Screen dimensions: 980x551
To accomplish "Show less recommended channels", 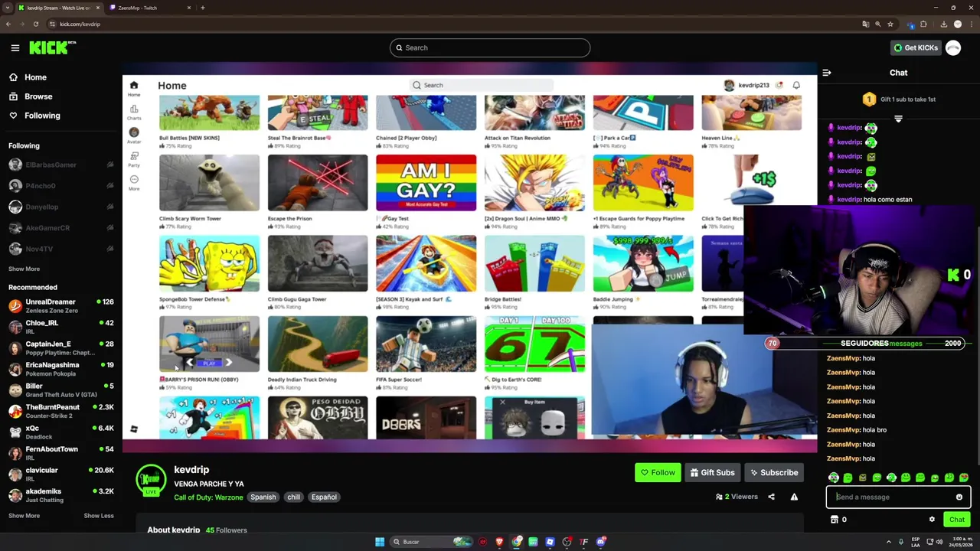I will click(99, 516).
